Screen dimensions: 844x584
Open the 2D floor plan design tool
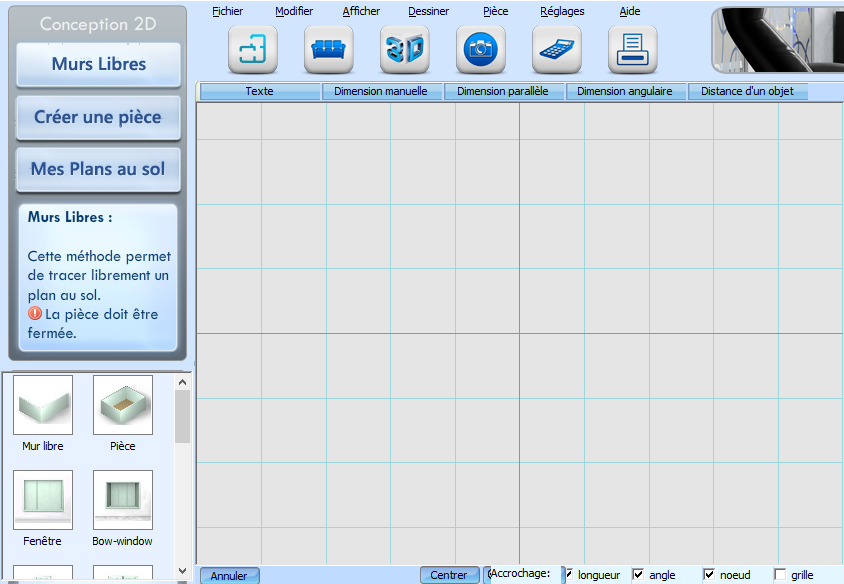pos(252,50)
